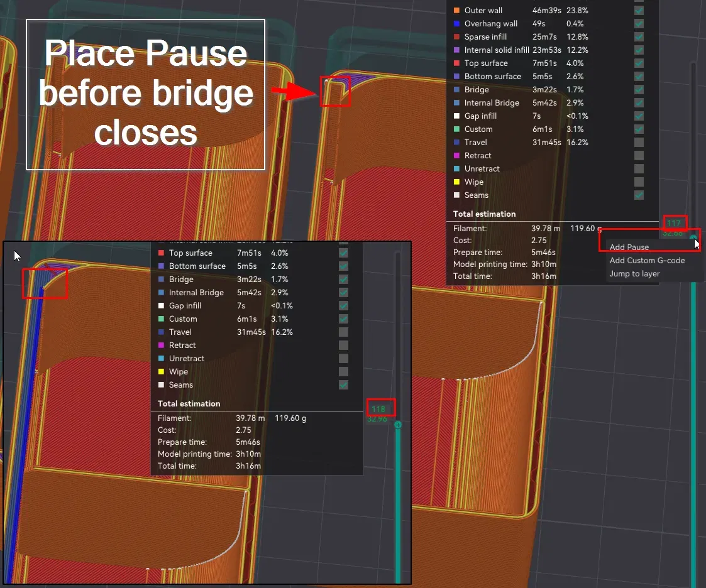The width and height of the screenshot is (706, 588).
Task: Click the plus icon on layer 118 slider handle
Action: tap(398, 425)
